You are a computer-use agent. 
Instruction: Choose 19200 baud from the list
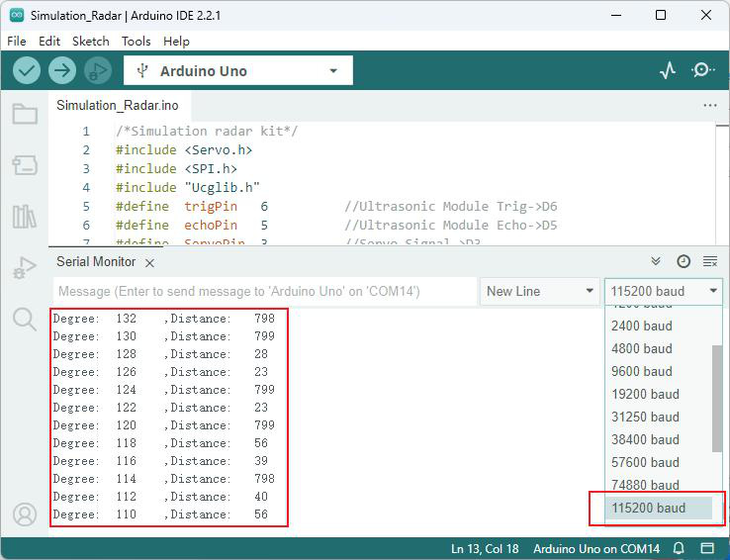click(659, 395)
